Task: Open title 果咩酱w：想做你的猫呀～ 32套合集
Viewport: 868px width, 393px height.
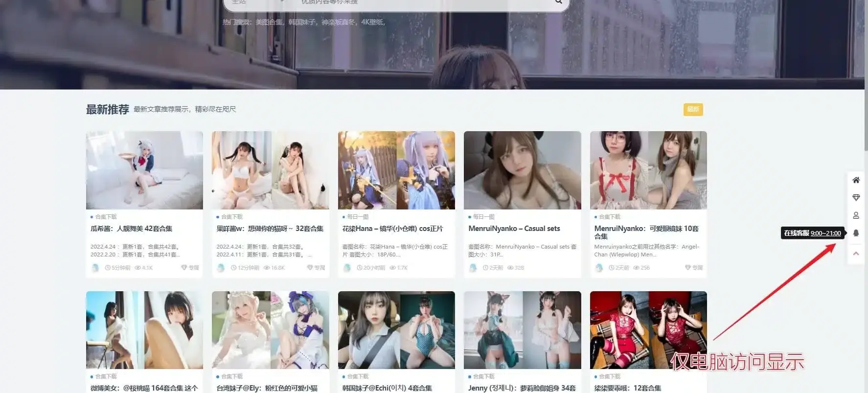Action: coord(270,229)
